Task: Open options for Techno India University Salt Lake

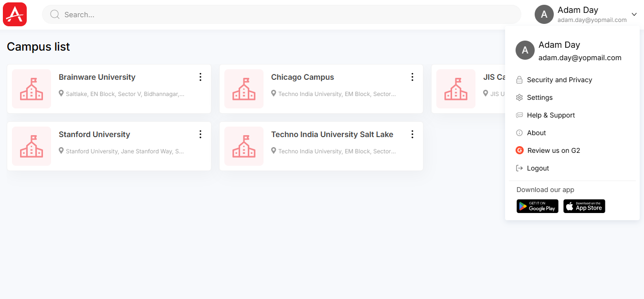Action: (412, 134)
